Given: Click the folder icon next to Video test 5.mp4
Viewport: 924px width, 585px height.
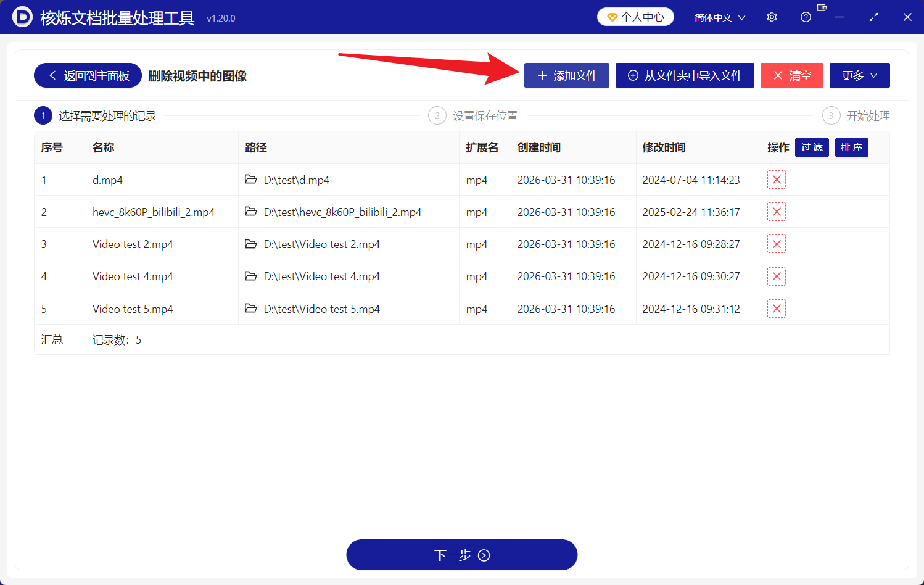Looking at the screenshot, I should pos(251,308).
